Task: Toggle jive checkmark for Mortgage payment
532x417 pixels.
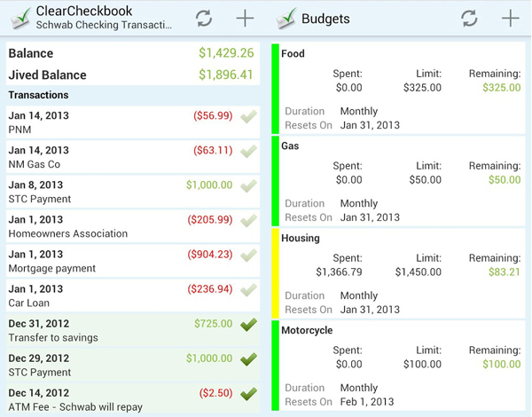Action: click(x=248, y=256)
